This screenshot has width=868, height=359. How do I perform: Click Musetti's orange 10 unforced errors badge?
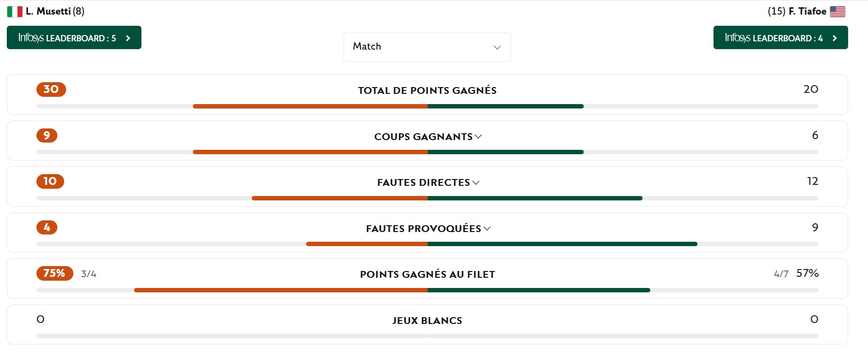click(x=50, y=181)
